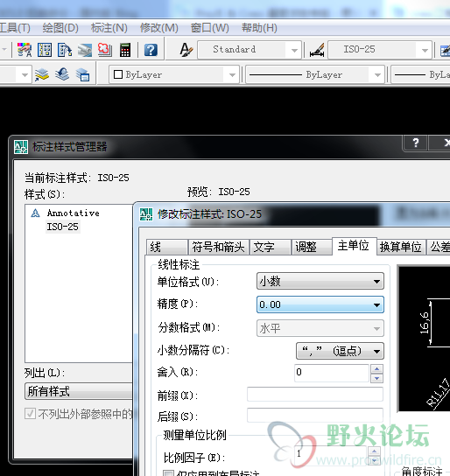The width and height of the screenshot is (450, 476).
Task: Open the QuickCalc calculator icon
Action: (x=125, y=50)
